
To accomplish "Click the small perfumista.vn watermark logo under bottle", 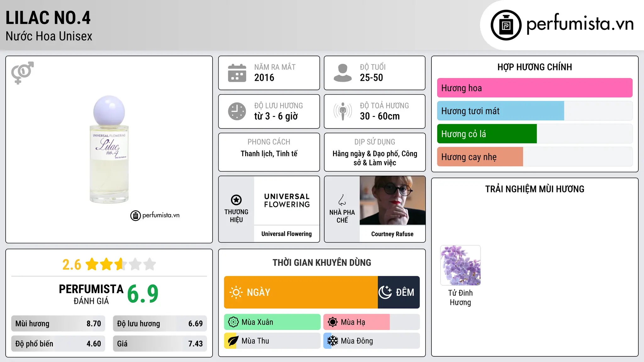I will pos(155,215).
